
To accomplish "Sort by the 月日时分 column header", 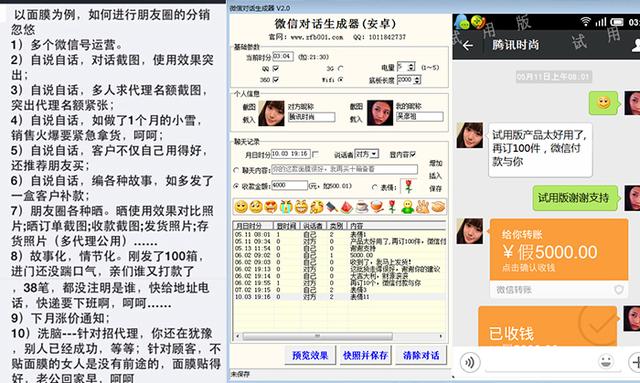I will 253,225.
